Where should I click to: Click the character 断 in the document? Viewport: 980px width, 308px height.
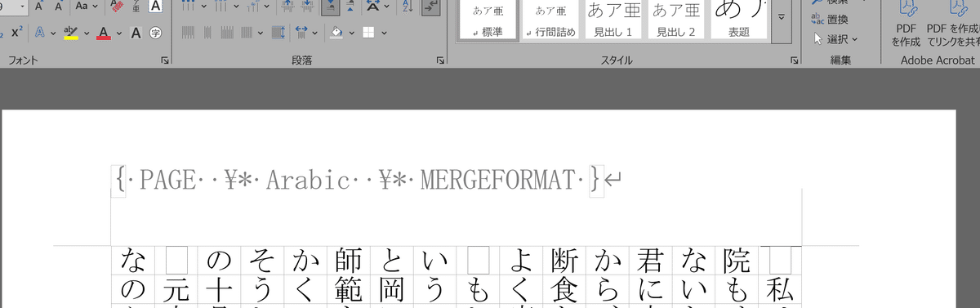565,261
